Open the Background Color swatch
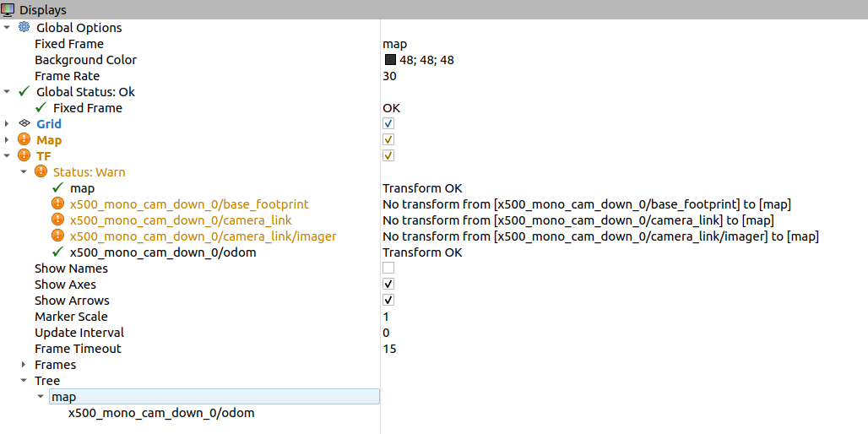 tap(390, 60)
